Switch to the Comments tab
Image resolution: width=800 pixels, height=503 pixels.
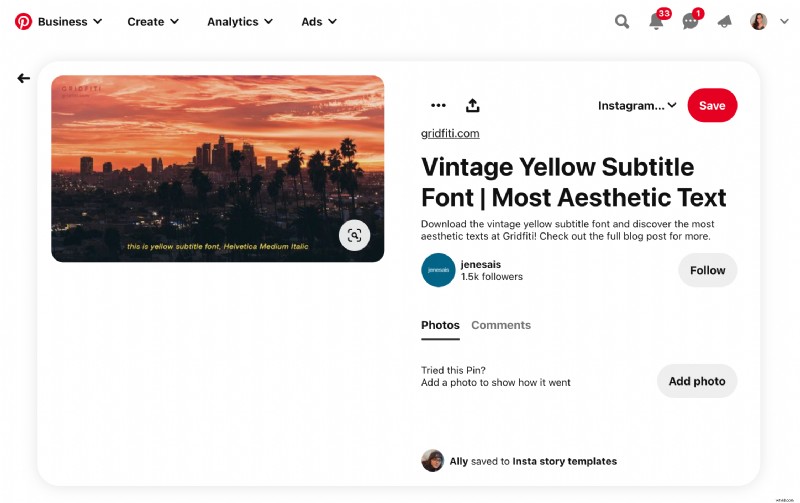[501, 325]
